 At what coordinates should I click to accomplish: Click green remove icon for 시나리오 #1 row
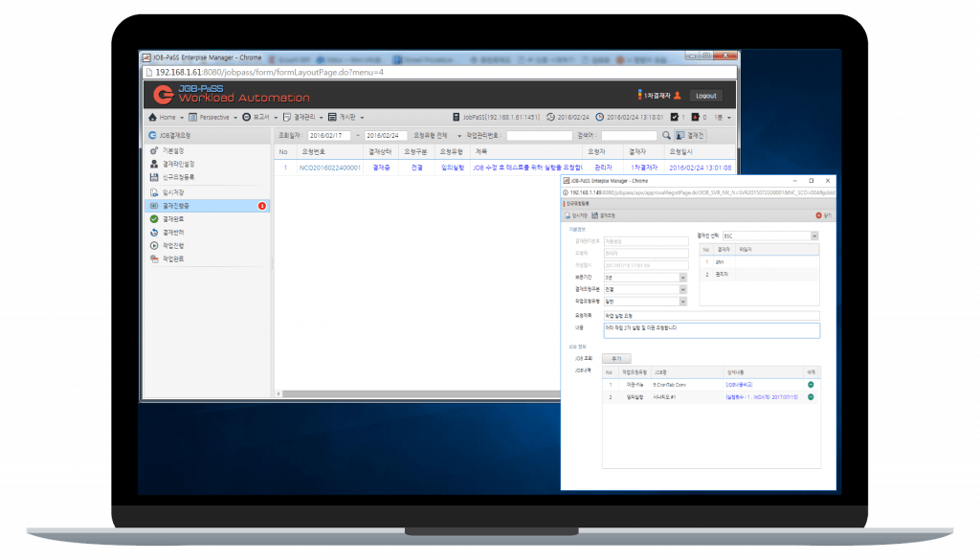811,397
